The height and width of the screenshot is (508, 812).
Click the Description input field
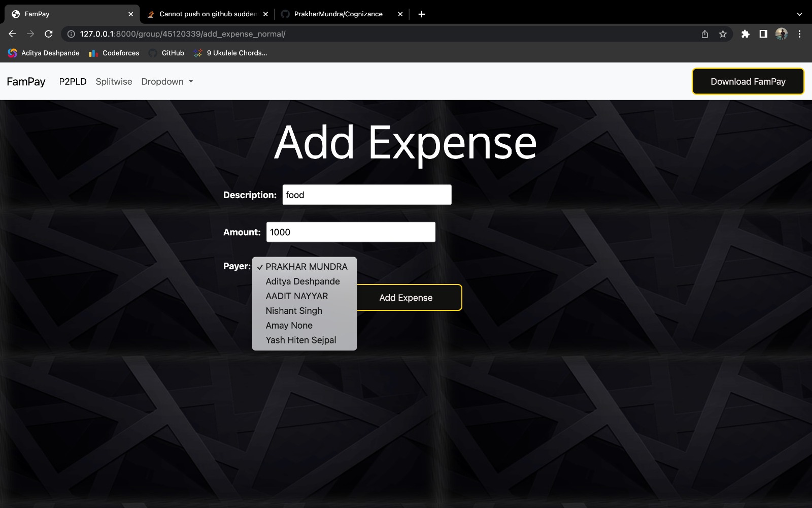367,195
